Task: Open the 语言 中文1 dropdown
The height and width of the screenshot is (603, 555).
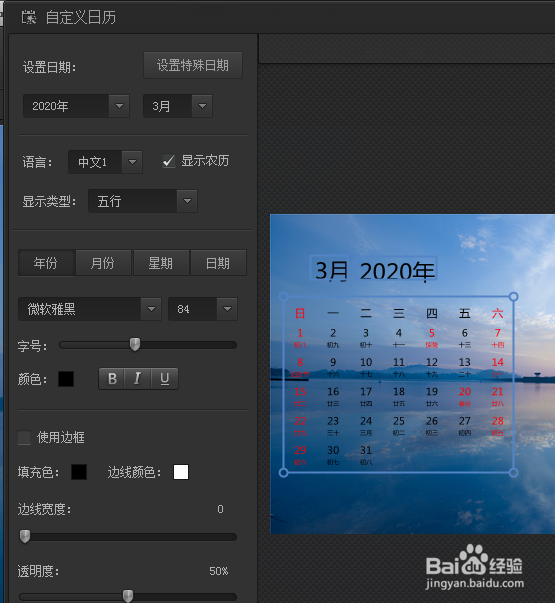Action: click(105, 162)
